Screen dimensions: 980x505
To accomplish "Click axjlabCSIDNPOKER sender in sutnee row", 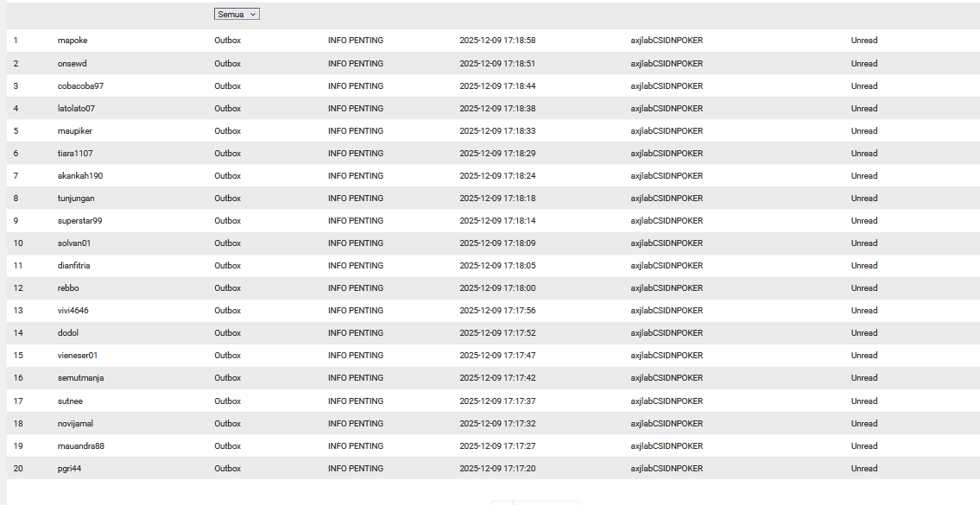I will 667,402.
